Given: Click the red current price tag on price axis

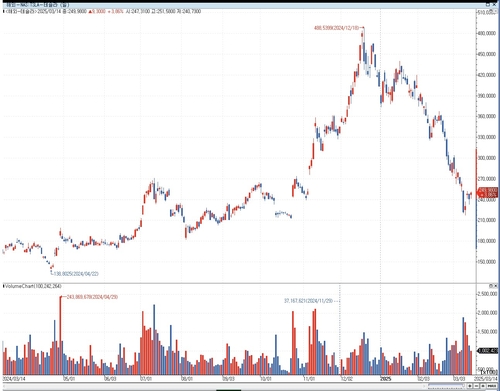Looking at the screenshot, I should point(488,192).
